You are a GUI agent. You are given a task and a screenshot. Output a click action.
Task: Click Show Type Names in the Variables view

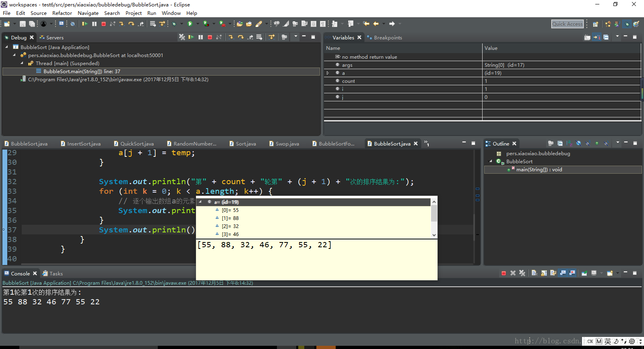[x=587, y=37]
